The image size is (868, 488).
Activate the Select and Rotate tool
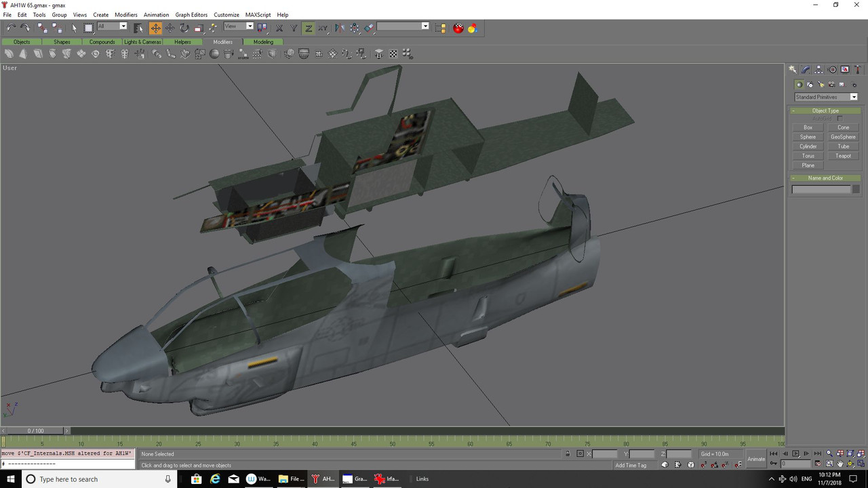(x=184, y=28)
